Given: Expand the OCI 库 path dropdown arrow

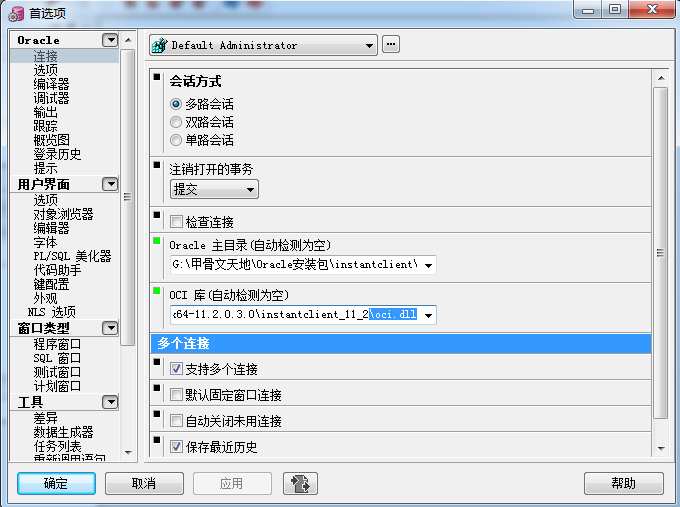Looking at the screenshot, I should 428,315.
